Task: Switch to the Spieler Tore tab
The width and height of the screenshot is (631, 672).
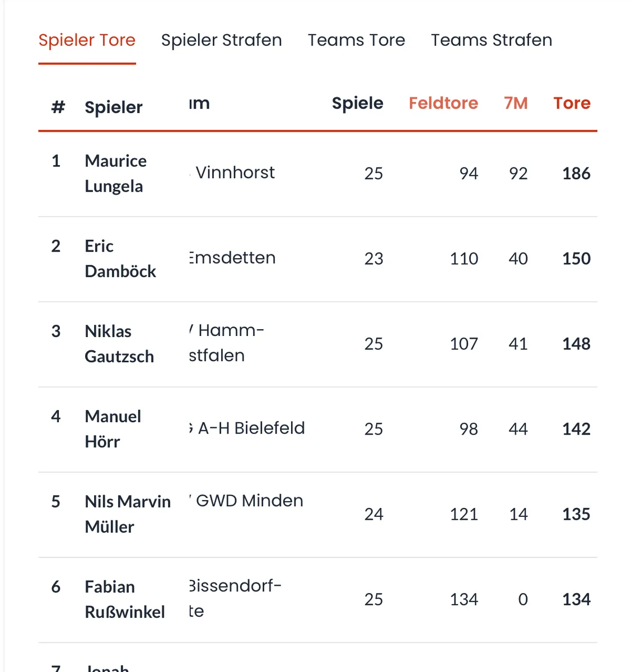Action: [87, 40]
